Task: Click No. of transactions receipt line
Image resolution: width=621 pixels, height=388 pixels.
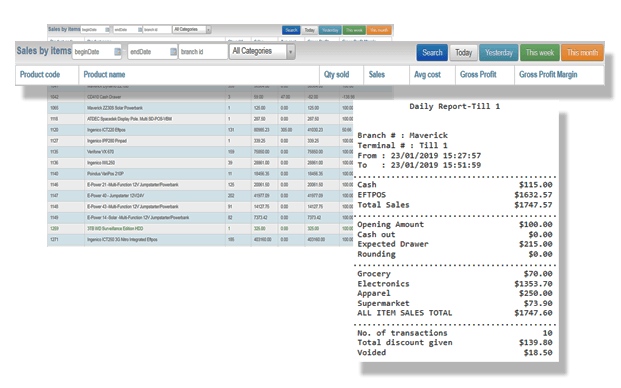Action: click(x=455, y=333)
